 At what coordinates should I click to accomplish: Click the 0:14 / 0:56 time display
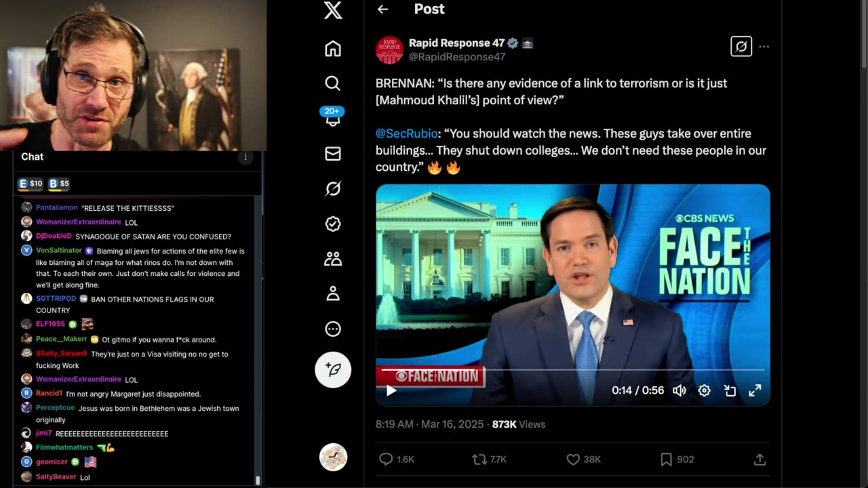637,390
